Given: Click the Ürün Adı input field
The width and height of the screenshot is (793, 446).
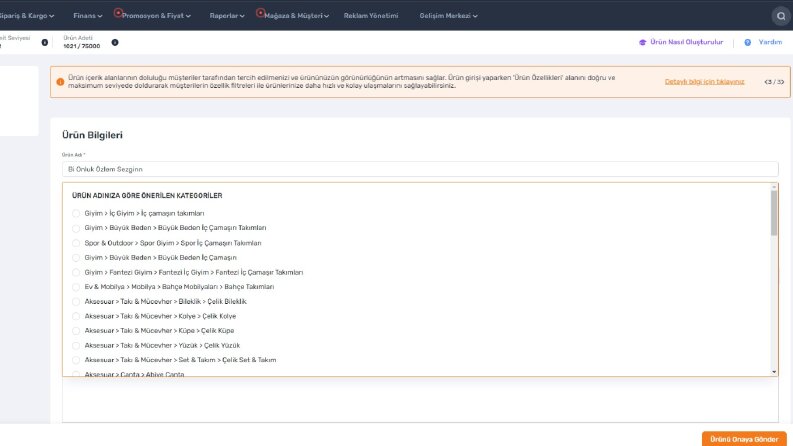Looking at the screenshot, I should (420, 169).
